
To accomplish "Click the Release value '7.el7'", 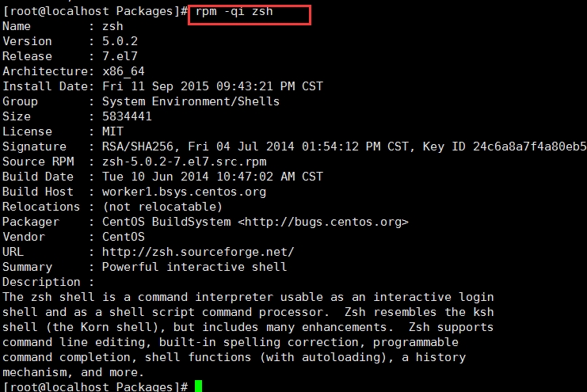I will [120, 56].
